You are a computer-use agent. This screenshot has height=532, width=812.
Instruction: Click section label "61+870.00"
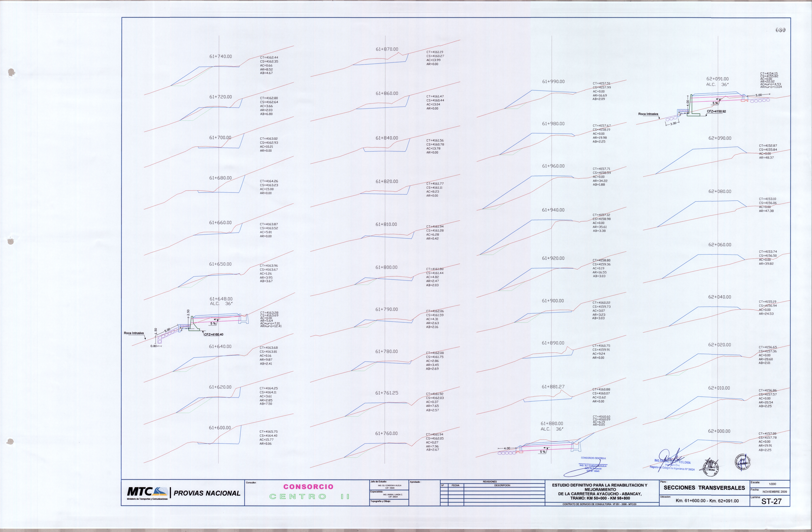(387, 49)
